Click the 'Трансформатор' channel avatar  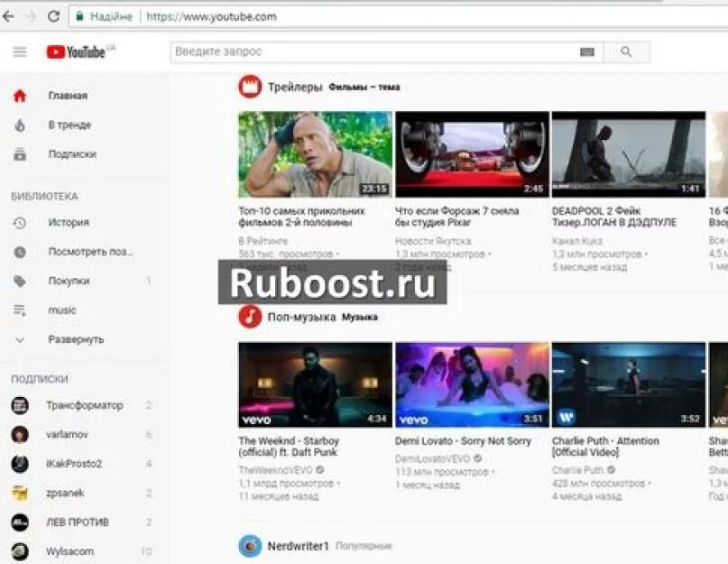tap(20, 405)
